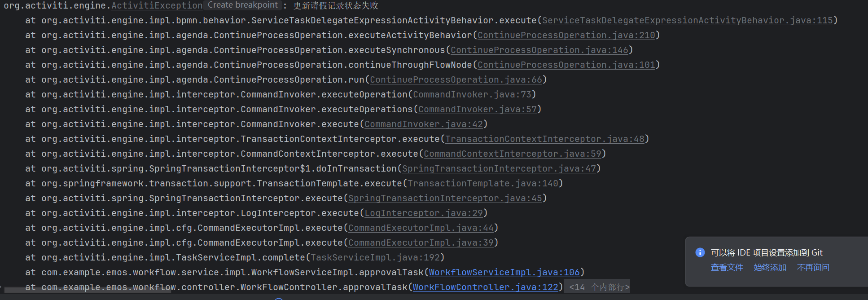Open CommandContextInterceptor.java:59 link
The height and width of the screenshot is (300, 868).
[x=512, y=154]
